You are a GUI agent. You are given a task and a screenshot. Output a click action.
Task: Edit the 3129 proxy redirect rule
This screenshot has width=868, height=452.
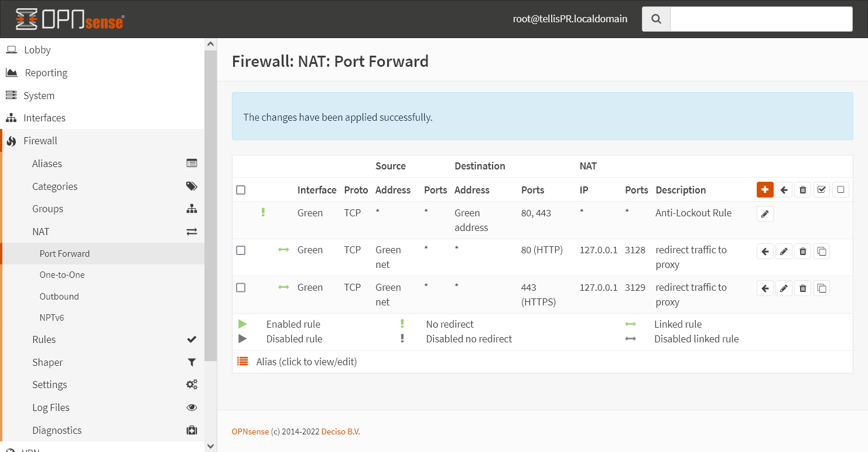point(784,288)
